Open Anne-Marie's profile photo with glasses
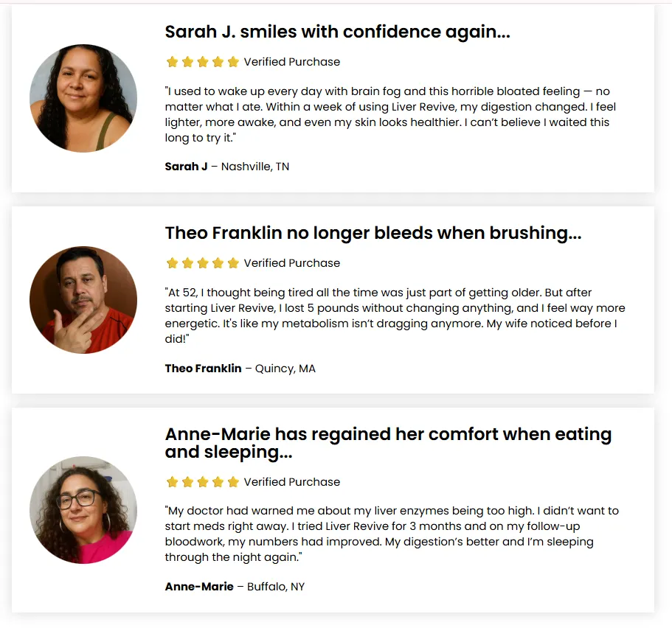The height and width of the screenshot is (628, 672). point(83,510)
